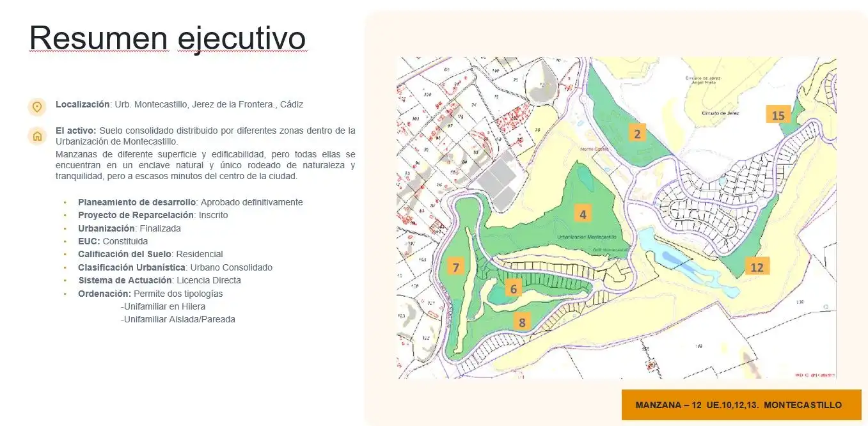This screenshot has width=868, height=426.
Task: Click the paragraph starting 'Manzanas de diferente superficie'
Action: 205,165
